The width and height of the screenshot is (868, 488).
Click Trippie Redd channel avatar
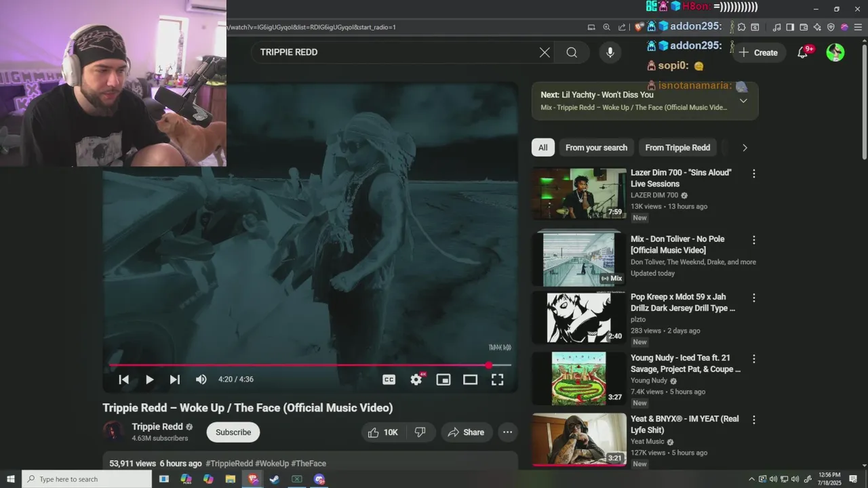(113, 432)
